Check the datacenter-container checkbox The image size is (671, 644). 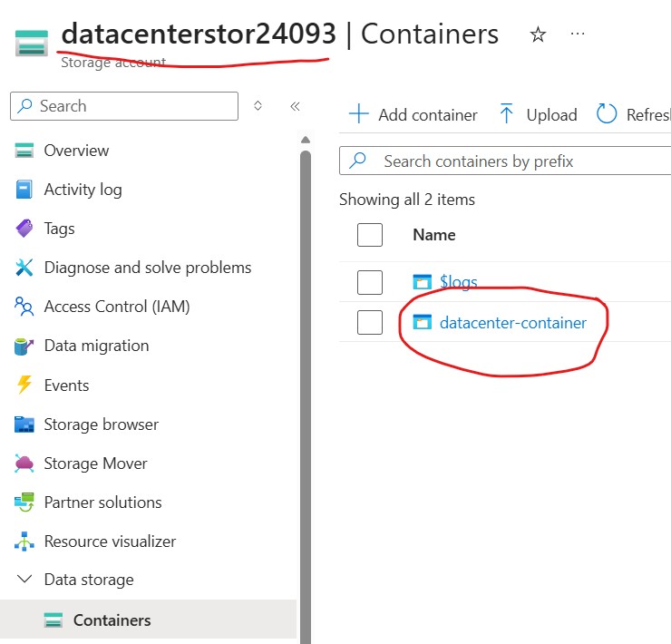coord(370,322)
